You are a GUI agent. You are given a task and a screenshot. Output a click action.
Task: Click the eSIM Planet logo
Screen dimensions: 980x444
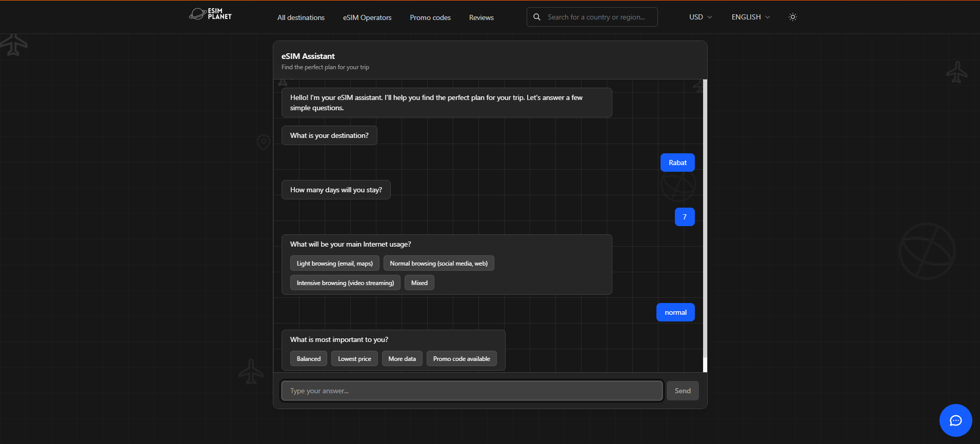click(x=210, y=14)
